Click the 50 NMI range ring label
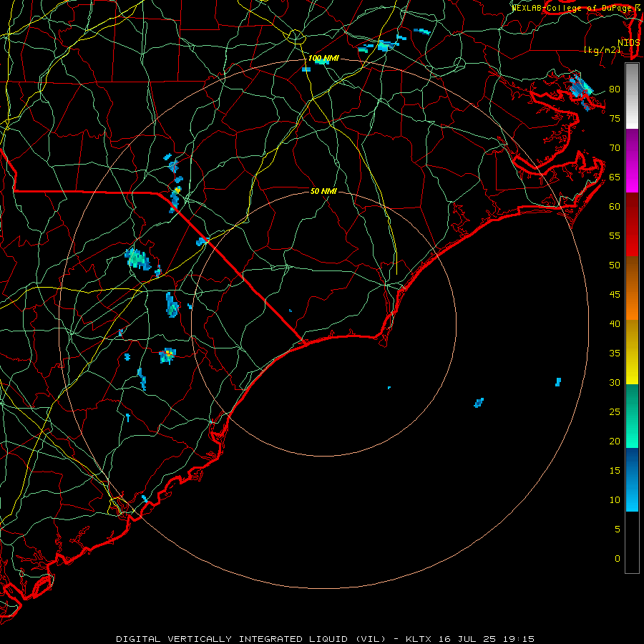Image resolution: width=644 pixels, height=644 pixels. 323,191
